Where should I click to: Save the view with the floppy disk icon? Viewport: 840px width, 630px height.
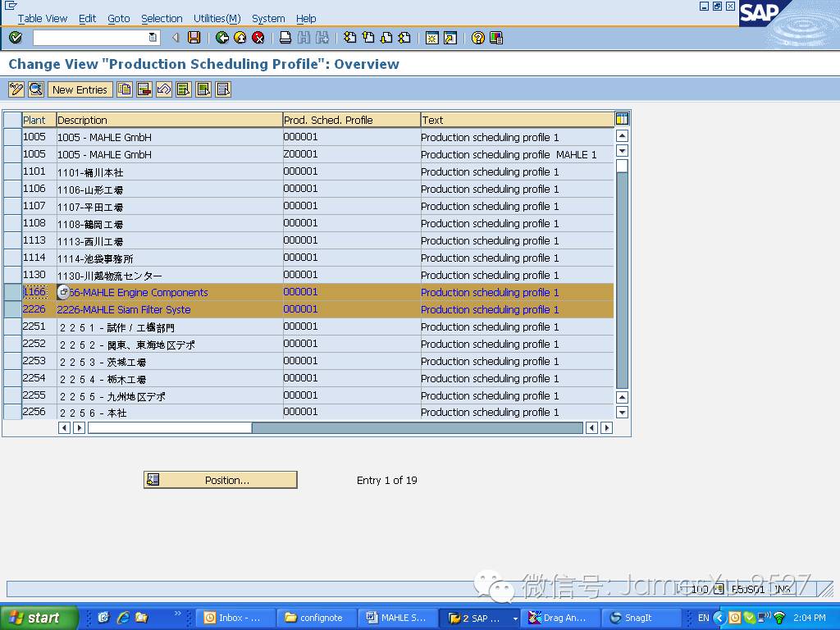194,38
